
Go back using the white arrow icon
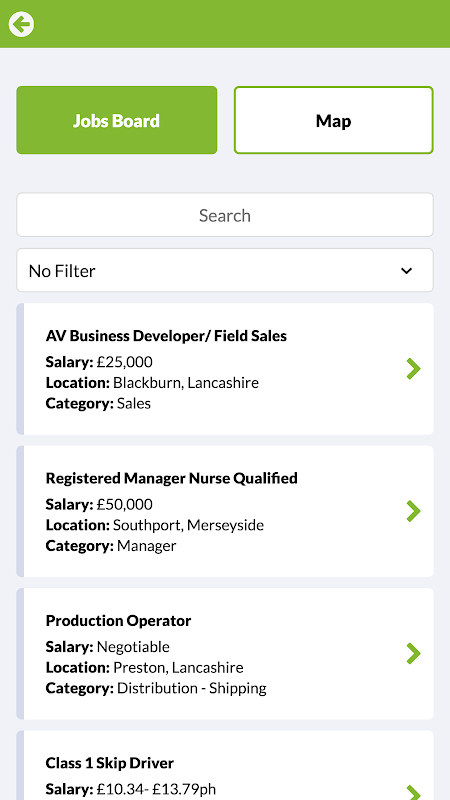21,24
